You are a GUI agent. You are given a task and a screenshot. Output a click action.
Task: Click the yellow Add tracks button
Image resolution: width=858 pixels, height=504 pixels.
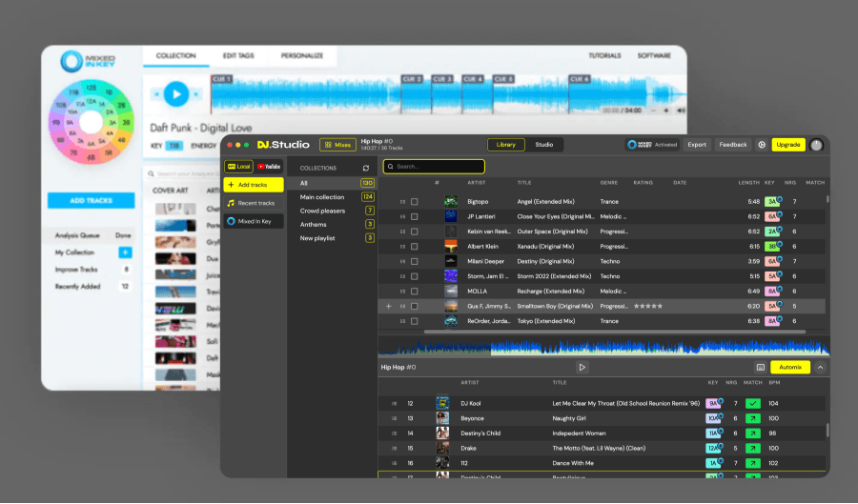click(x=254, y=185)
